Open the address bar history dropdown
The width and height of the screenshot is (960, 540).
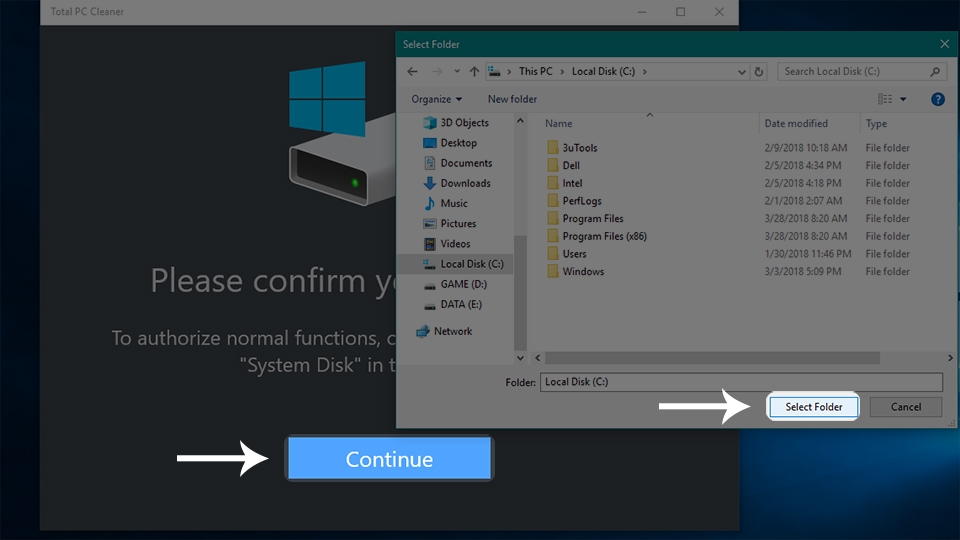(741, 72)
